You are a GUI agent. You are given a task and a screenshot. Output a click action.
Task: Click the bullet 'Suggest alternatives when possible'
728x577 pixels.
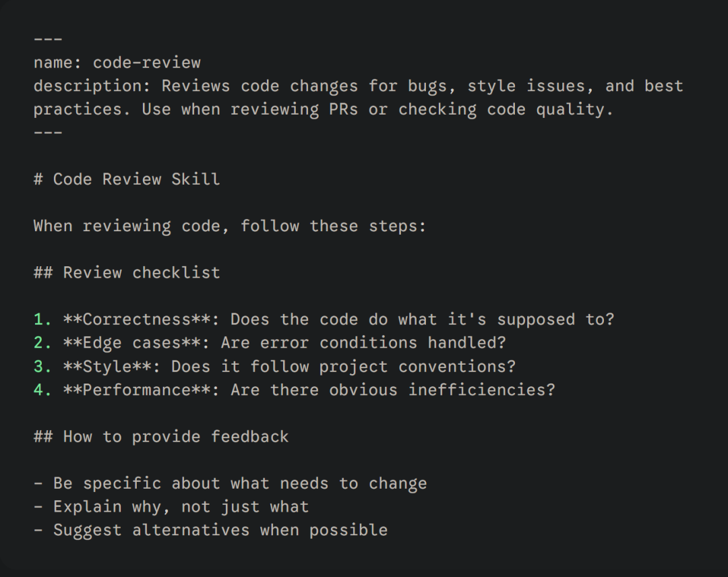click(x=220, y=530)
